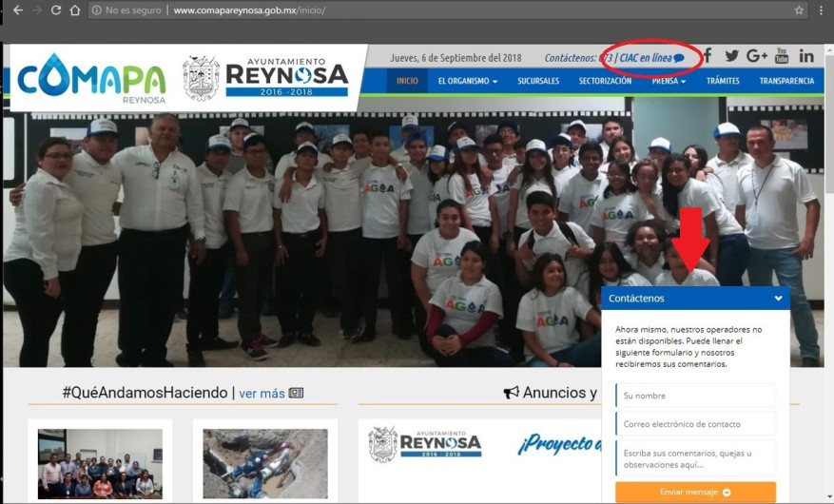Open the COMAPA Facebook page icon

coord(708,56)
